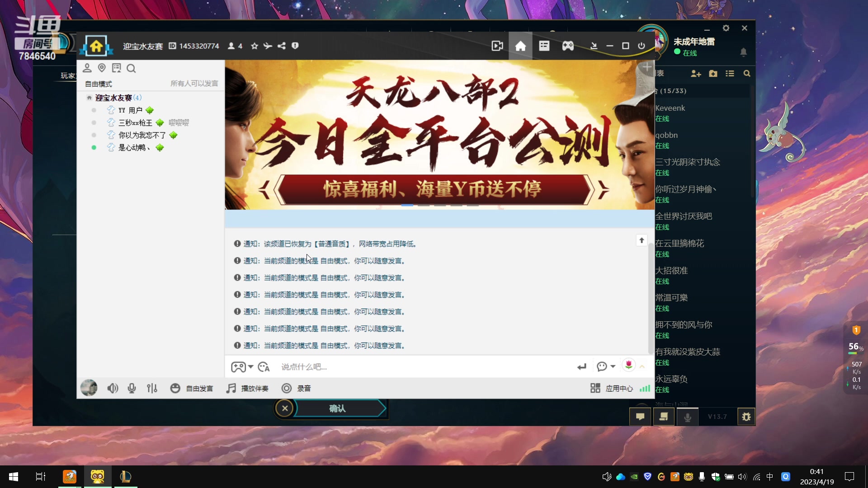Click the user avatar in bottom bar
This screenshot has width=868, height=488.
point(89,388)
